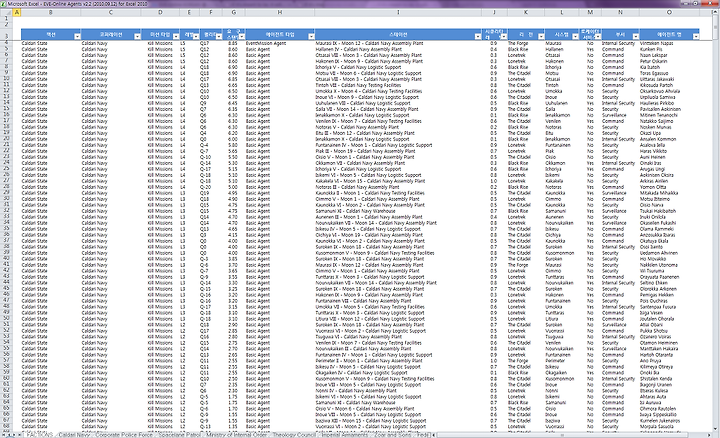The height and width of the screenshot is (438, 720).
Task: Select column O header
Action: pyautogui.click(x=669, y=12)
